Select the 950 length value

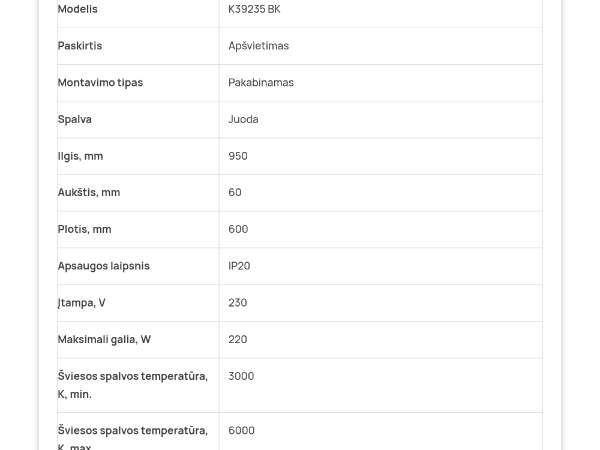[x=238, y=156]
